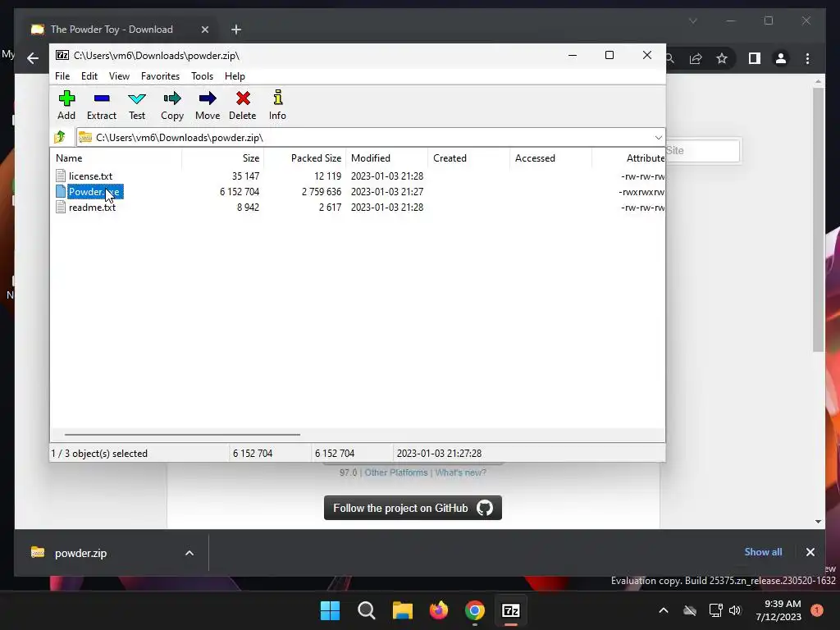Open the File menu
This screenshot has width=840, height=630.
pyautogui.click(x=62, y=76)
